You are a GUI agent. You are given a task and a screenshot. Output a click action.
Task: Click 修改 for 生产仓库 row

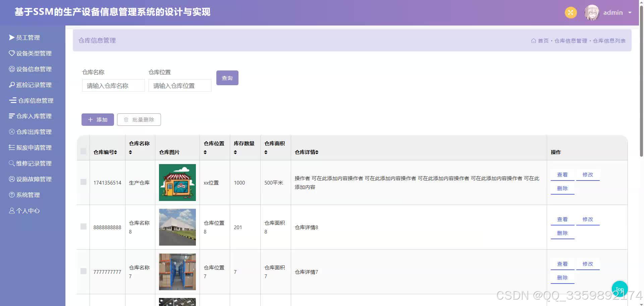tap(588, 174)
